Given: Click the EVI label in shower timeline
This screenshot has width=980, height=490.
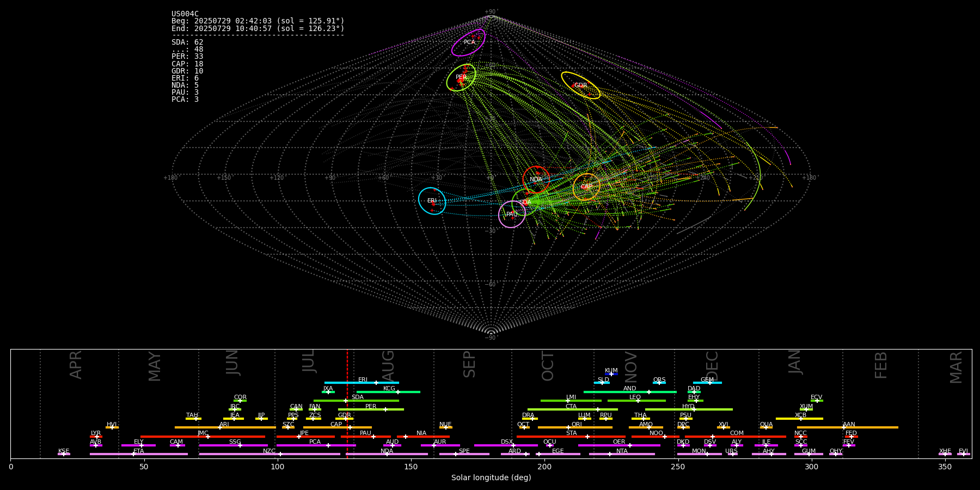Looking at the screenshot, I should tap(963, 451).
